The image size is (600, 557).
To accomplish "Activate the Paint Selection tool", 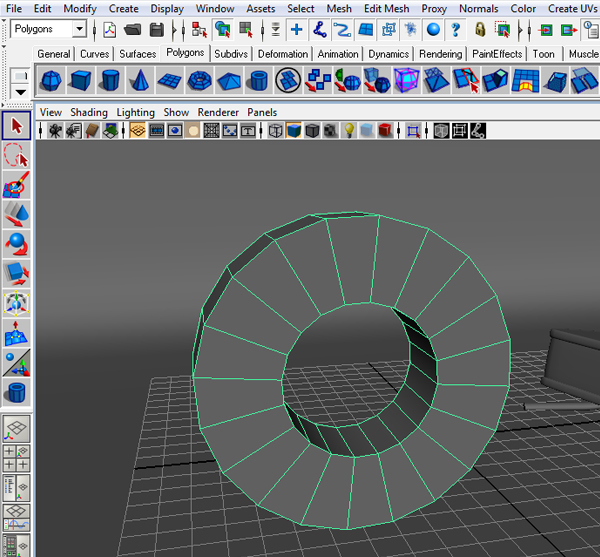I will (16, 185).
